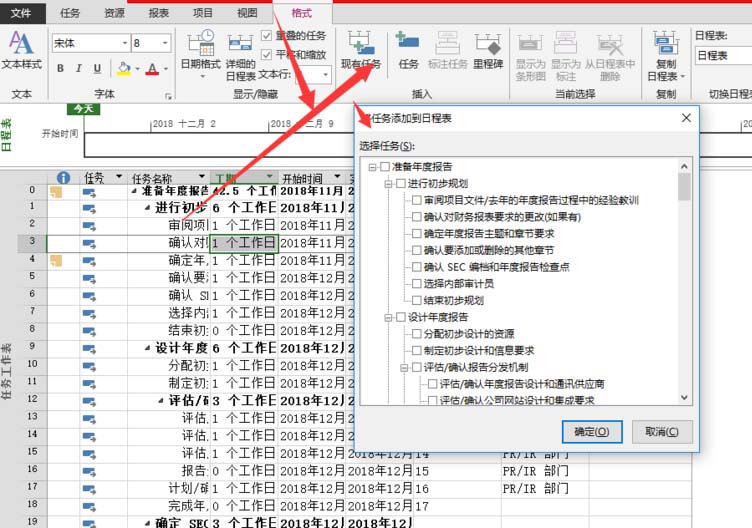Image resolution: width=752 pixels, height=528 pixels.
Task: Open the Text Styles (文本样式) tool
Action: tap(21, 50)
